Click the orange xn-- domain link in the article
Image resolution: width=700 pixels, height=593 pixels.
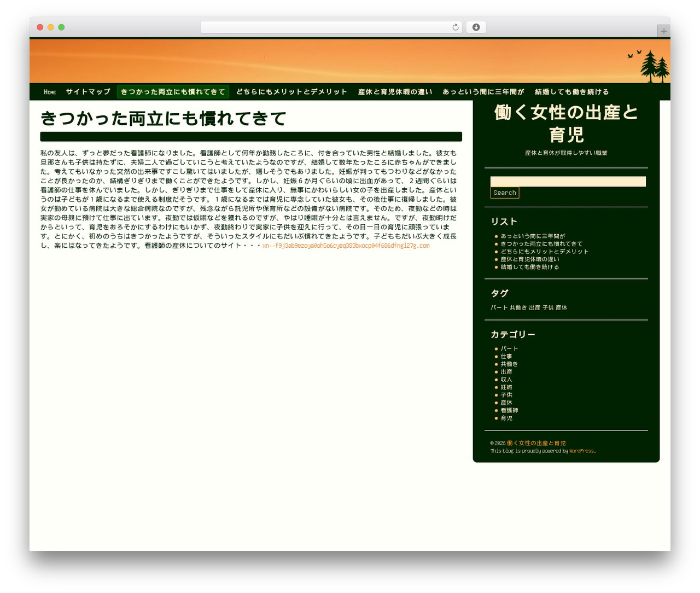pos(346,246)
